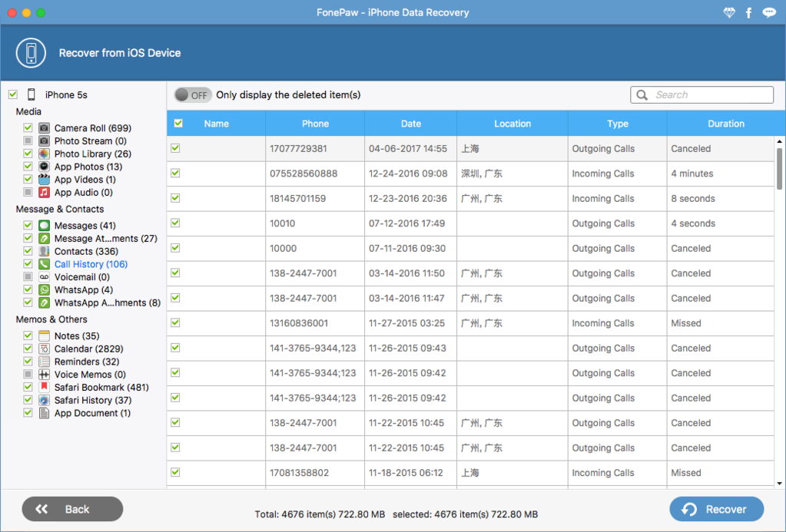Click the Search input field

[707, 94]
